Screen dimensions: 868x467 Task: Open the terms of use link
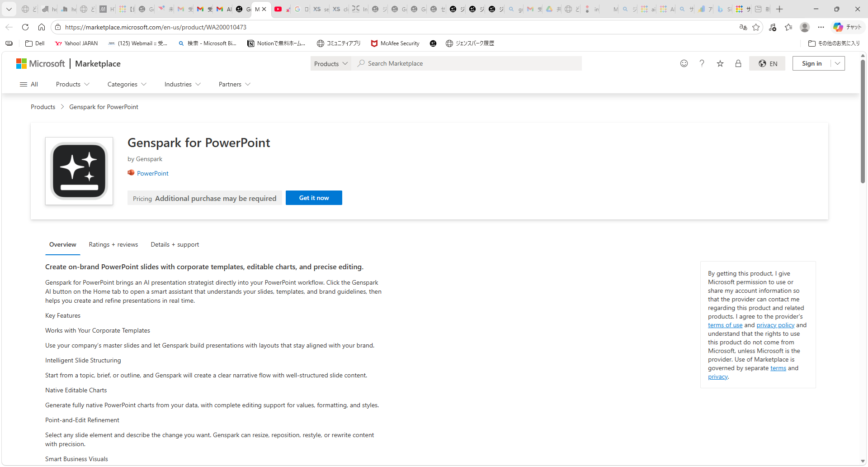(x=725, y=325)
